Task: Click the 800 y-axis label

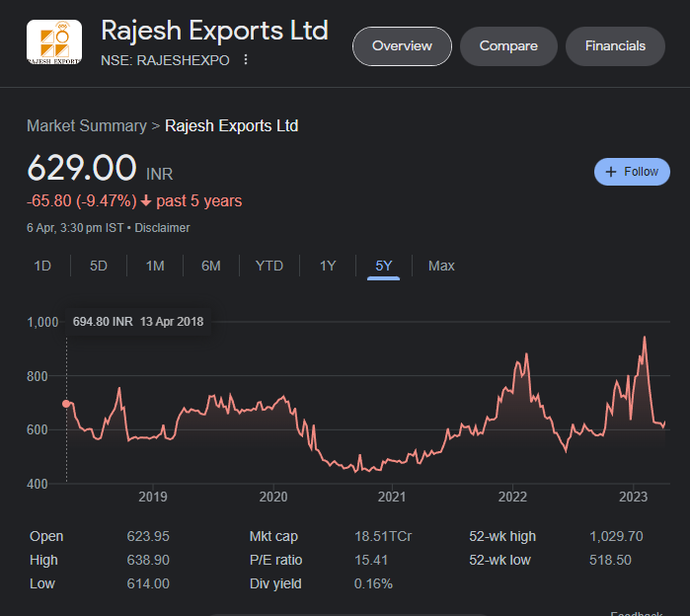Action: click(x=38, y=376)
